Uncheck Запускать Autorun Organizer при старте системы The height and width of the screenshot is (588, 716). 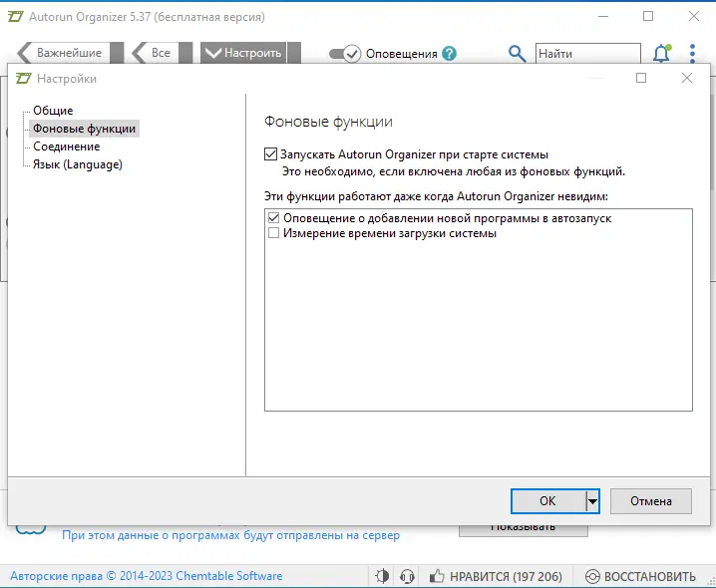click(270, 154)
